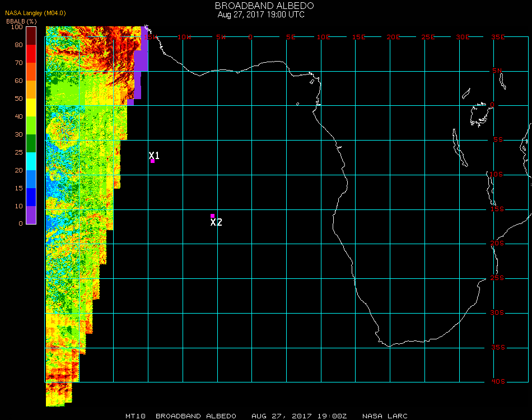Click the 20S latitude label
Viewport: 532px width, 420px height.
498,244
